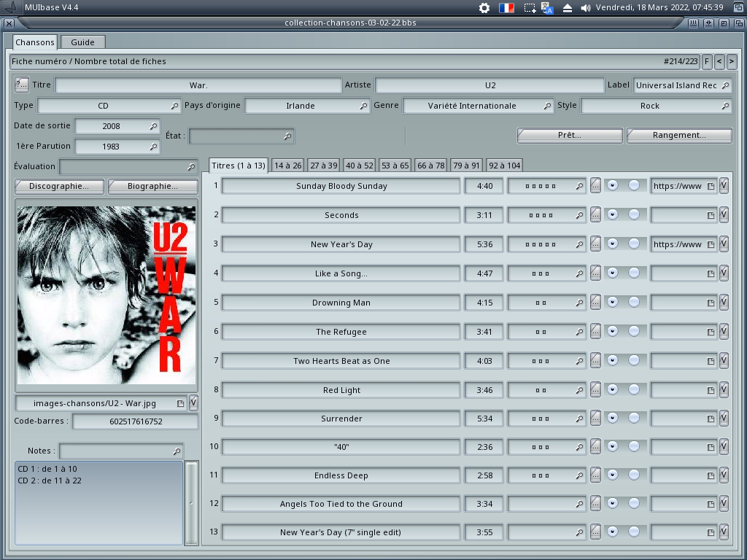
Task: Select the first radio button on the Two Hearts Beat as One row
Action: click(613, 360)
